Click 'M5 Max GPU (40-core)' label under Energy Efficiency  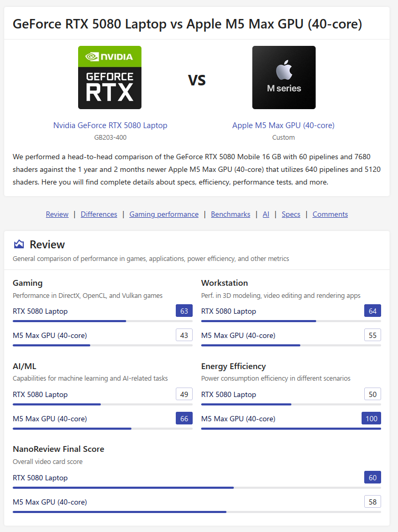coord(238,419)
